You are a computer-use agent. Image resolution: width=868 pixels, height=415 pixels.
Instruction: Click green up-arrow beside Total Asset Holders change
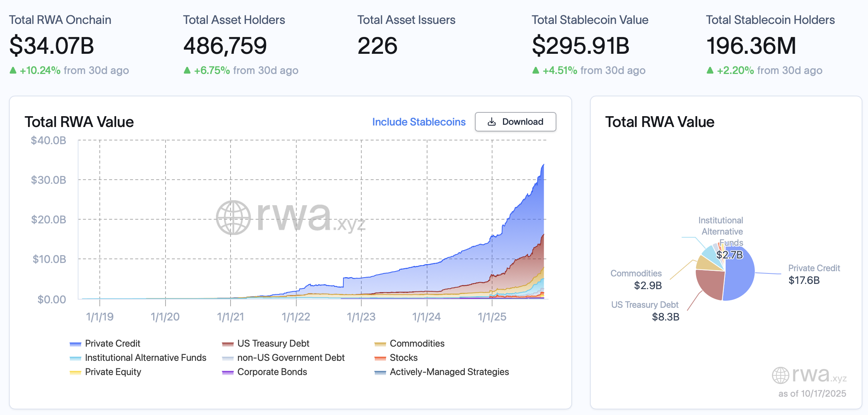pos(187,70)
